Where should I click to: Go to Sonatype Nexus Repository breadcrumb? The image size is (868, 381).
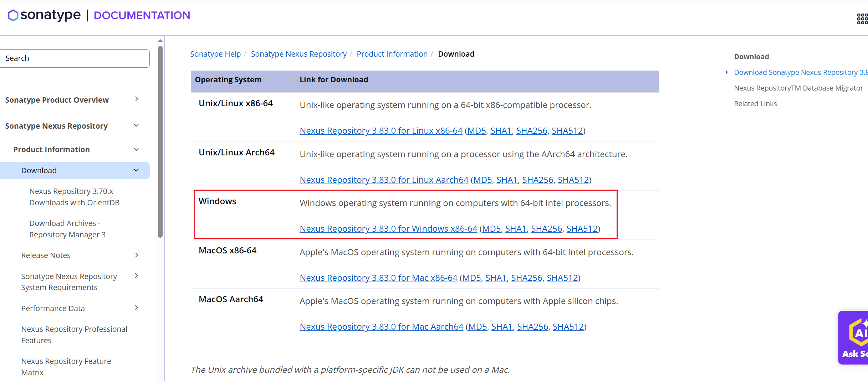click(x=299, y=54)
